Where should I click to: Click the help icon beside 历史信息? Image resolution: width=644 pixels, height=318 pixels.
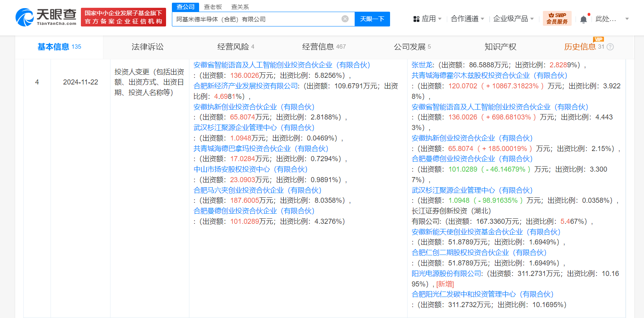click(610, 47)
